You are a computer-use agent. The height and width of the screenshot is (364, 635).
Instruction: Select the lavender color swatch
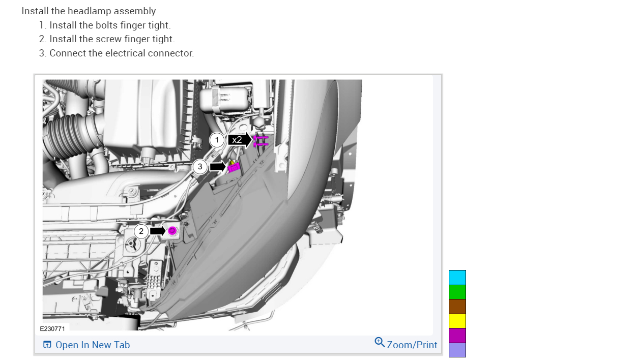[457, 350]
